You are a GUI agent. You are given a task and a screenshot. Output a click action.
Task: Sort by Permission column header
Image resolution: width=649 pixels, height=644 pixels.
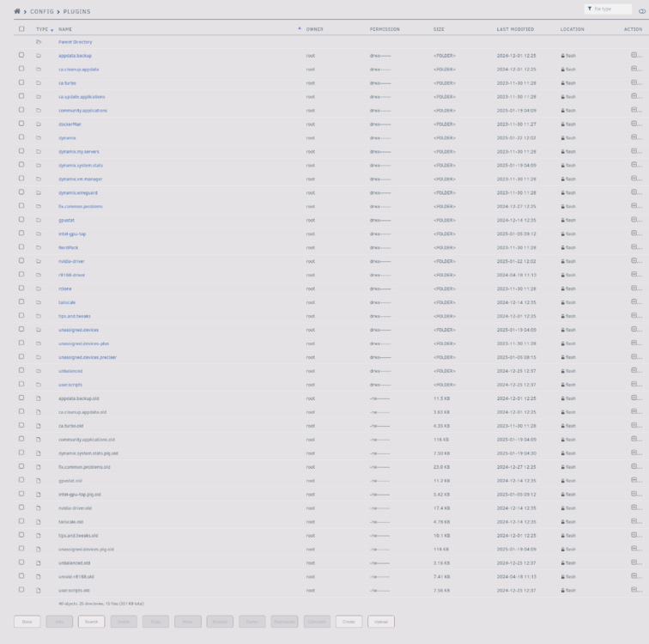coord(385,29)
